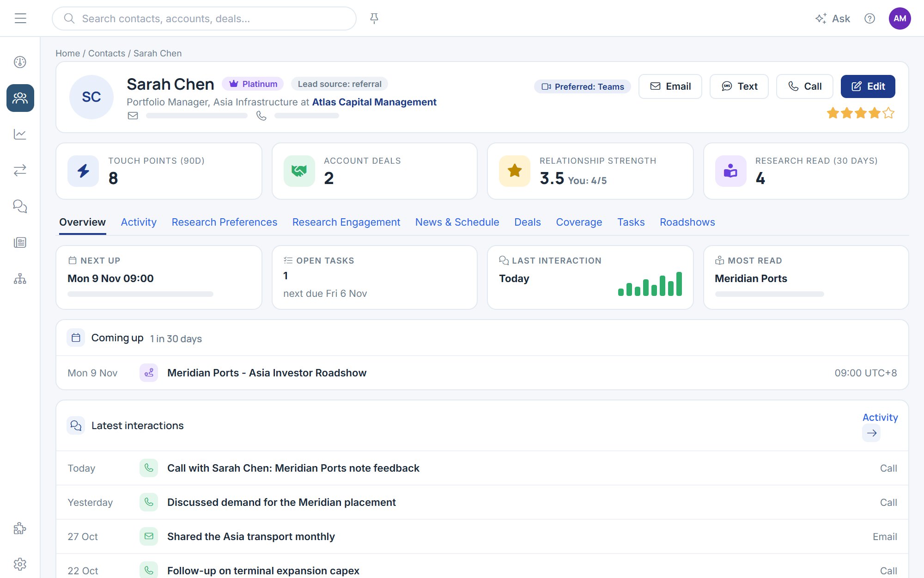Open the news newspaper sidebar icon
Screen dimensions: 924x578
(20, 242)
